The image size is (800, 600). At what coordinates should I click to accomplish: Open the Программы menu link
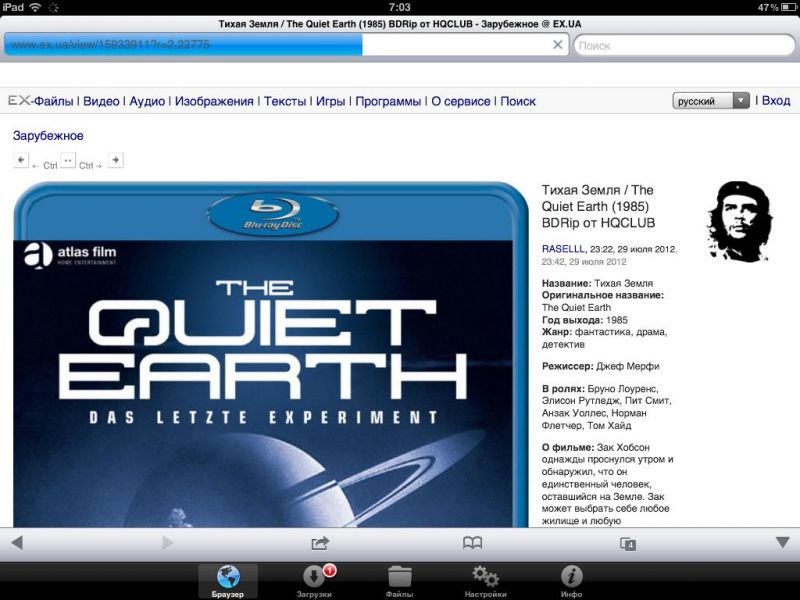(388, 101)
